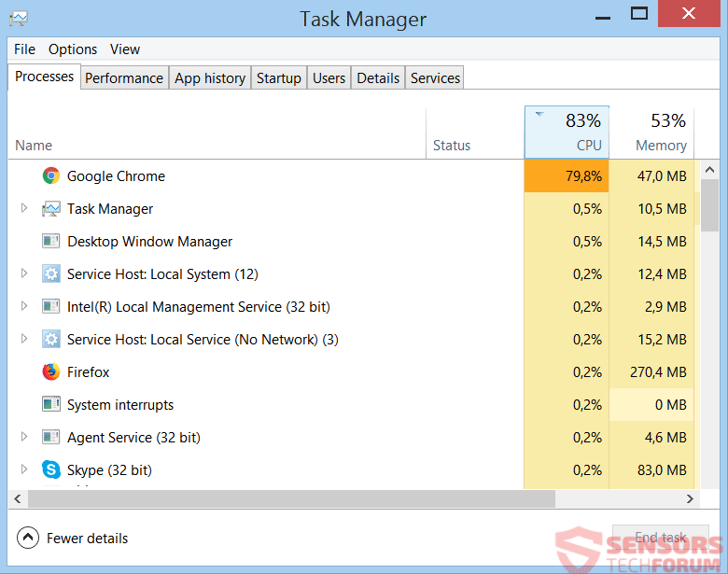The width and height of the screenshot is (728, 574).
Task: Click the Agent Service (32 bit) icon
Action: coord(51,438)
